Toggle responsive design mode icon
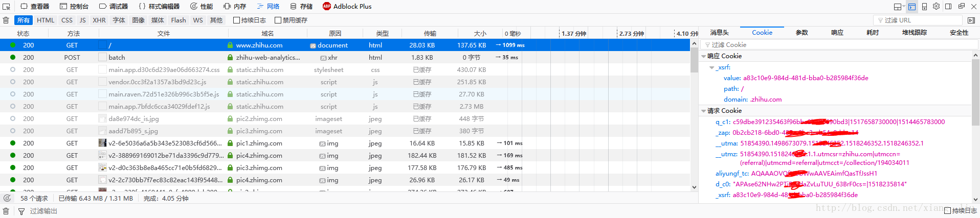 tap(924, 7)
